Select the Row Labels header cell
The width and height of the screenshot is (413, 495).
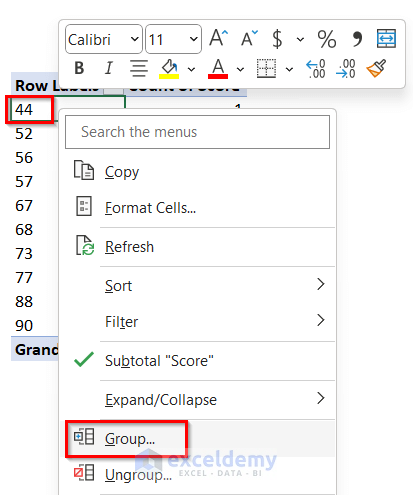point(35,85)
